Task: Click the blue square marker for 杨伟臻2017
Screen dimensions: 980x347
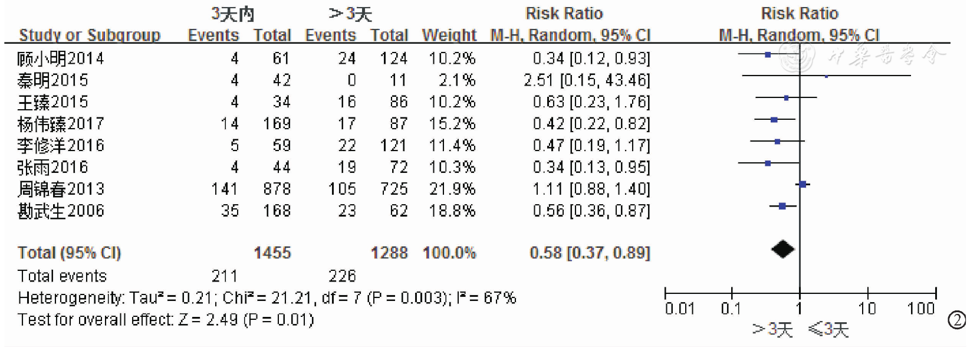Action: pos(774,120)
